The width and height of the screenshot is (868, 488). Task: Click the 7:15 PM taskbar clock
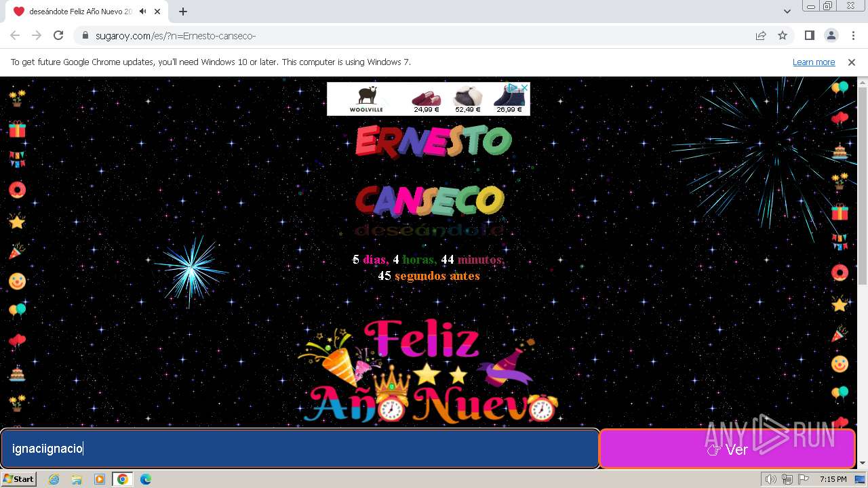[x=833, y=479]
